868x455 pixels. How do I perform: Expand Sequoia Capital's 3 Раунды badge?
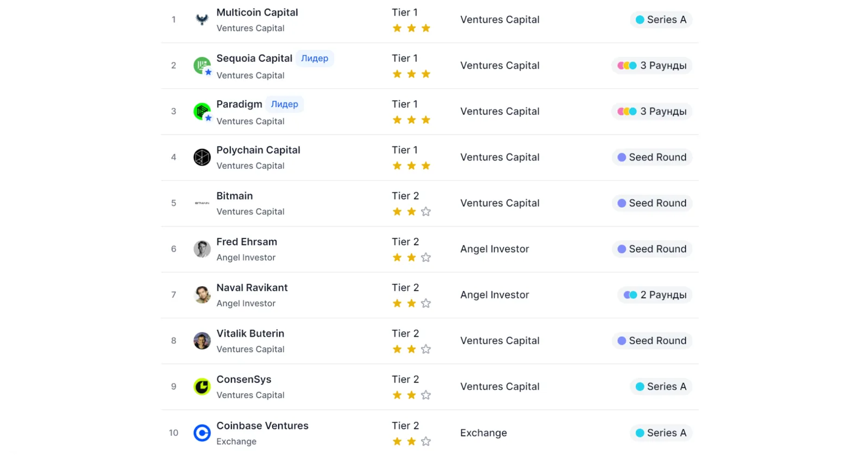pyautogui.click(x=652, y=66)
